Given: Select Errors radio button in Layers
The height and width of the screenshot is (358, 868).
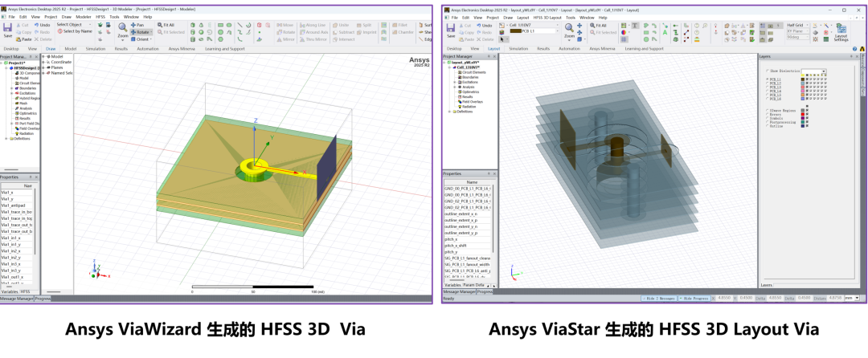Looking at the screenshot, I should pos(768,114).
